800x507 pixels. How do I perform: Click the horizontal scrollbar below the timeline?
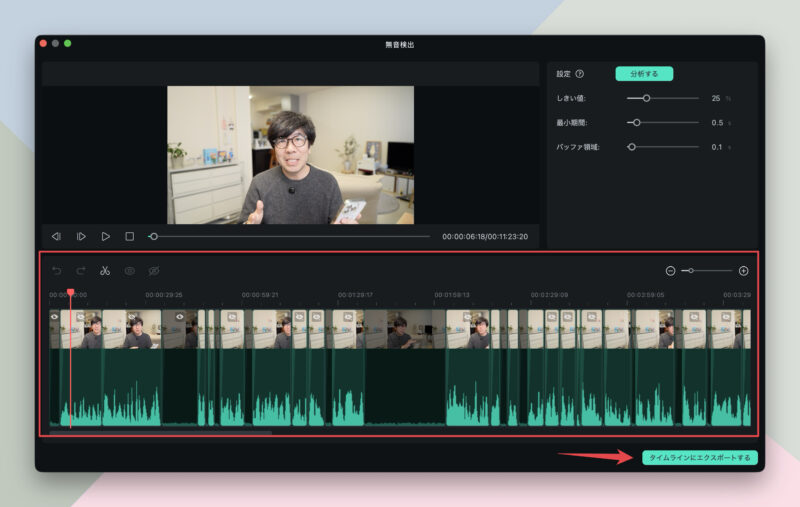160,432
